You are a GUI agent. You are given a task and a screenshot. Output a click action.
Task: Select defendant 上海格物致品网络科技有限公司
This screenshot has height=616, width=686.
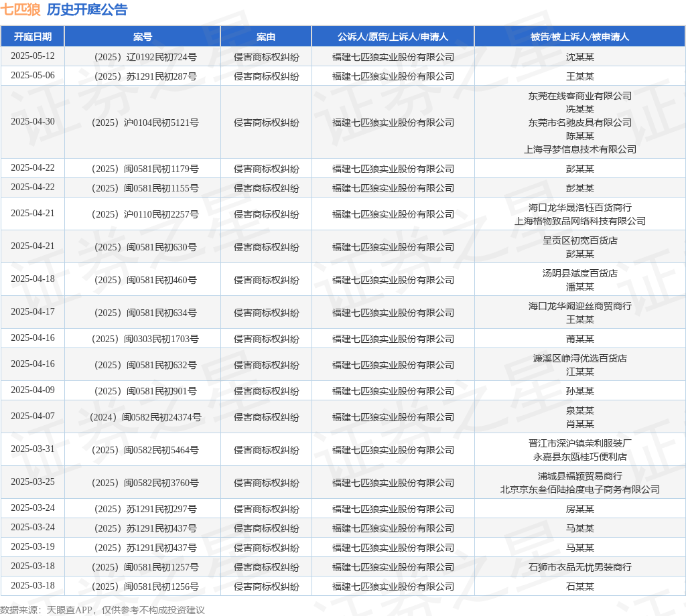click(580, 221)
